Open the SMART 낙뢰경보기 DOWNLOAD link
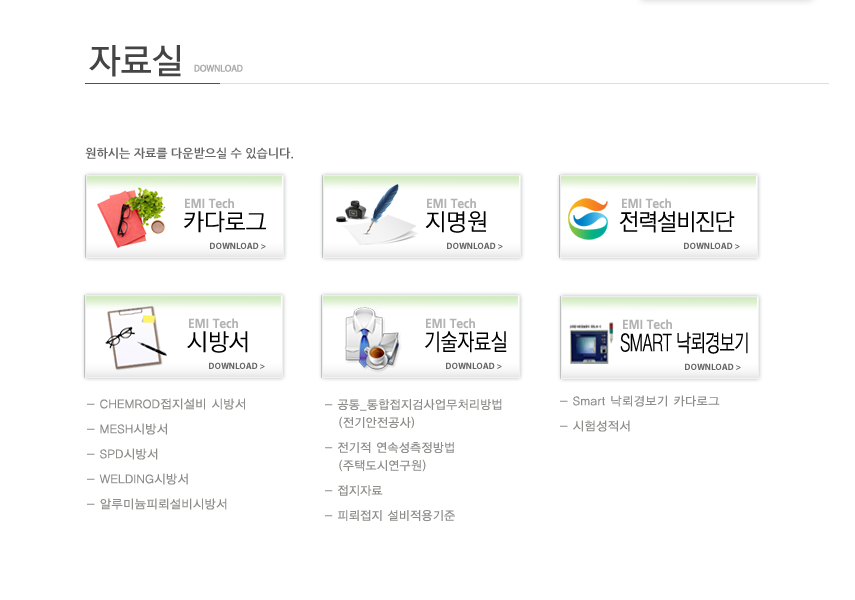 click(713, 367)
